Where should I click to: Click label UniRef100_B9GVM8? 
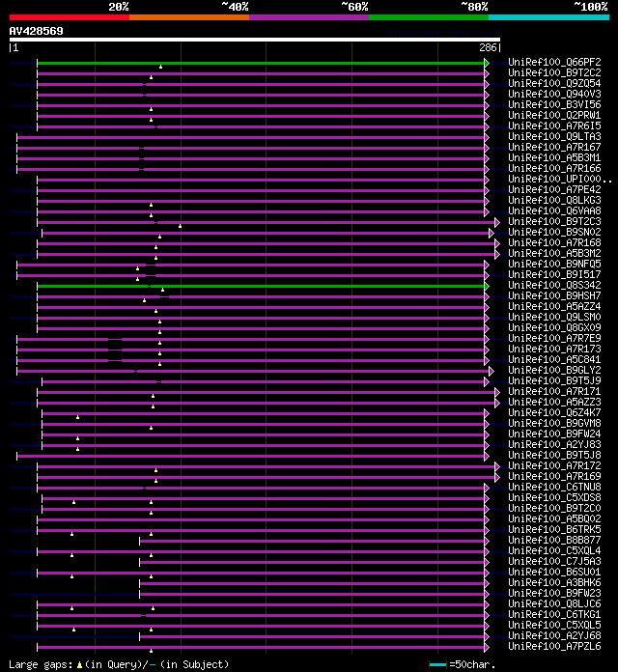coord(554,424)
